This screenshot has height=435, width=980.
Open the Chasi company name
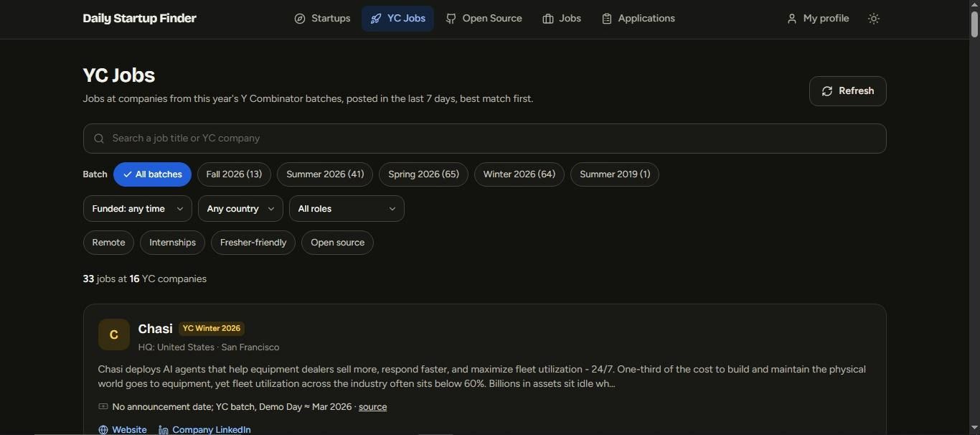coord(155,329)
